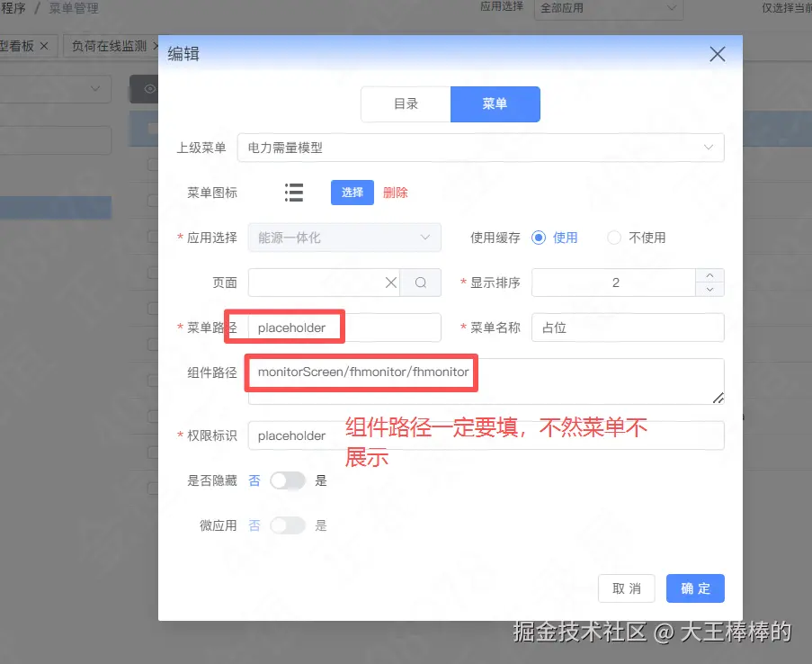Click the red 删除 link to remove the icon

(x=397, y=192)
